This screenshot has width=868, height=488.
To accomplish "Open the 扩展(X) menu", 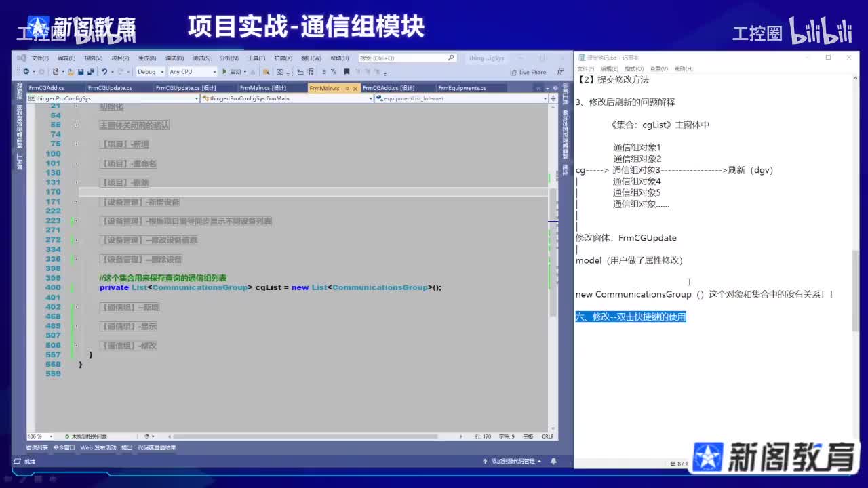I will tap(283, 58).
